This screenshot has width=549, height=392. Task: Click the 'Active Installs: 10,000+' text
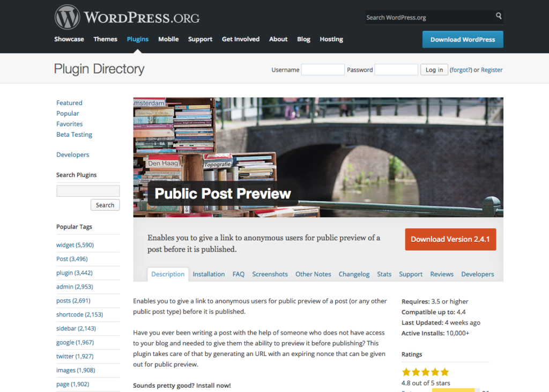435,333
